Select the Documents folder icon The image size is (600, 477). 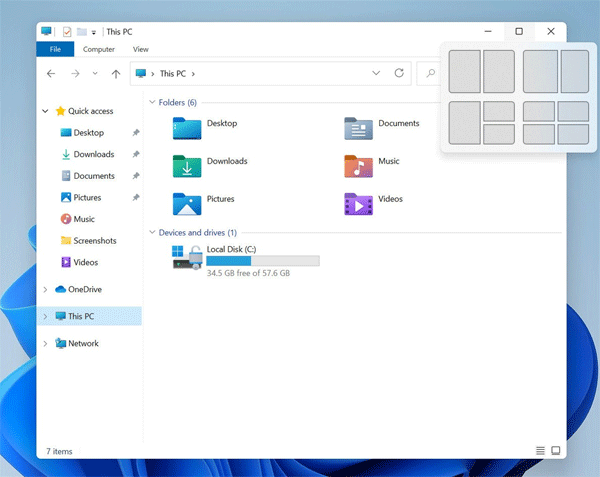pos(358,128)
